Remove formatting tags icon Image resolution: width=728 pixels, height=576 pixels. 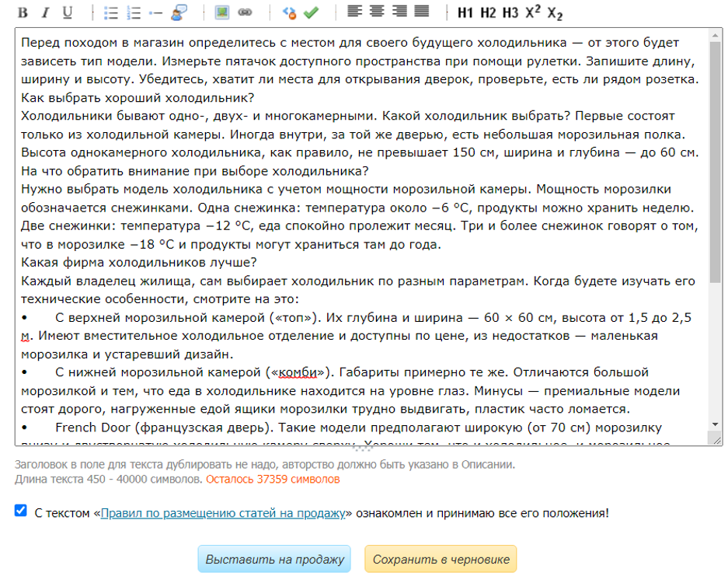coord(289,13)
